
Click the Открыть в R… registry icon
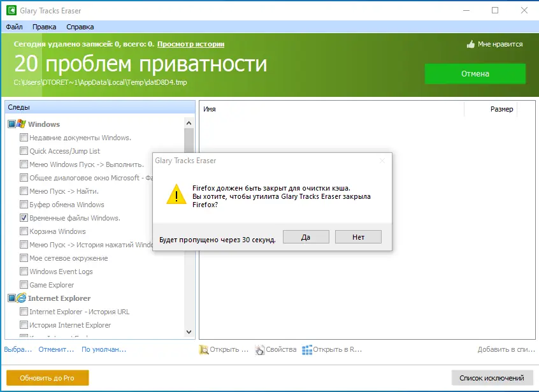pyautogui.click(x=307, y=350)
